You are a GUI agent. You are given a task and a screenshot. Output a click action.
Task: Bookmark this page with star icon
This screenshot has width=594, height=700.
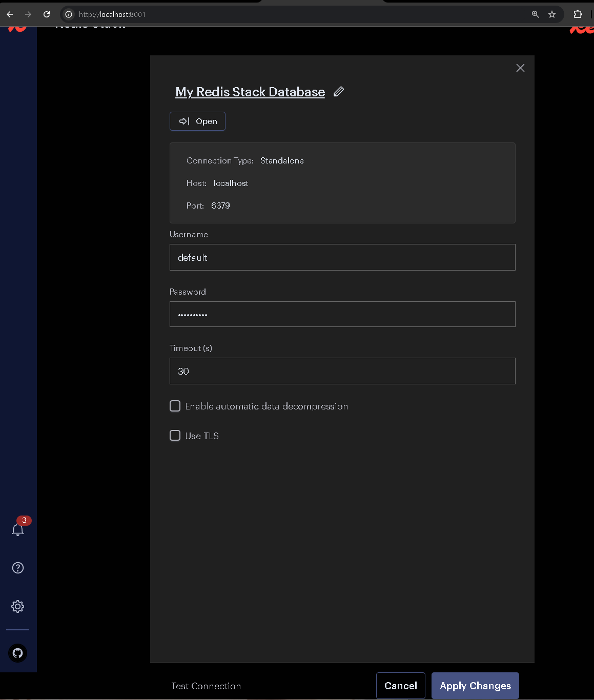click(x=552, y=14)
